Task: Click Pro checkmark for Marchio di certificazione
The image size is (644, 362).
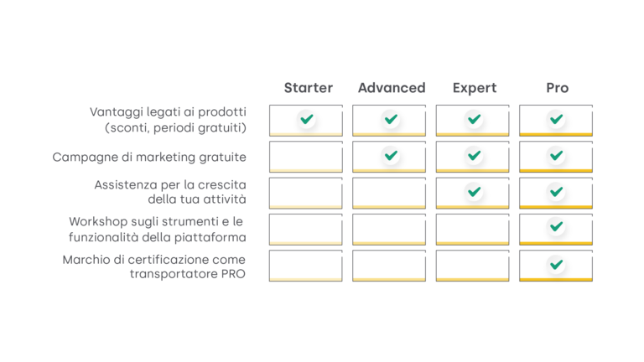Action: click(x=556, y=265)
